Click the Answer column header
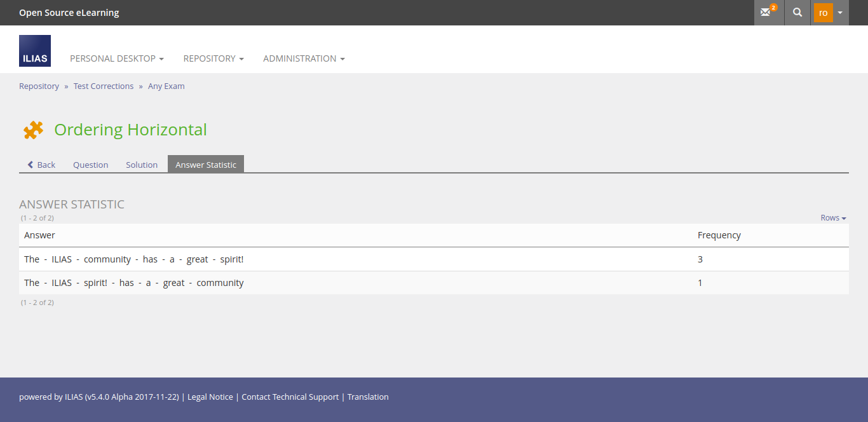The height and width of the screenshot is (422, 868). point(39,235)
